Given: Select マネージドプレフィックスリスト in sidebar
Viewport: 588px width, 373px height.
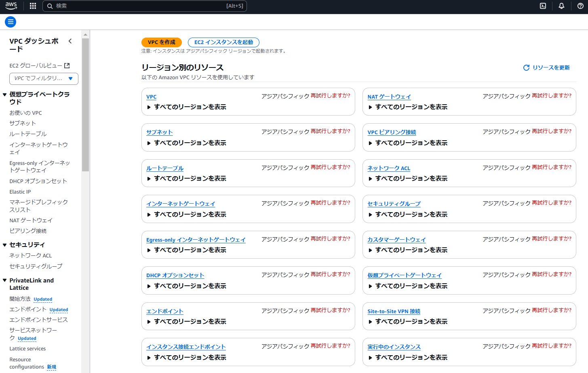Looking at the screenshot, I should (x=39, y=206).
